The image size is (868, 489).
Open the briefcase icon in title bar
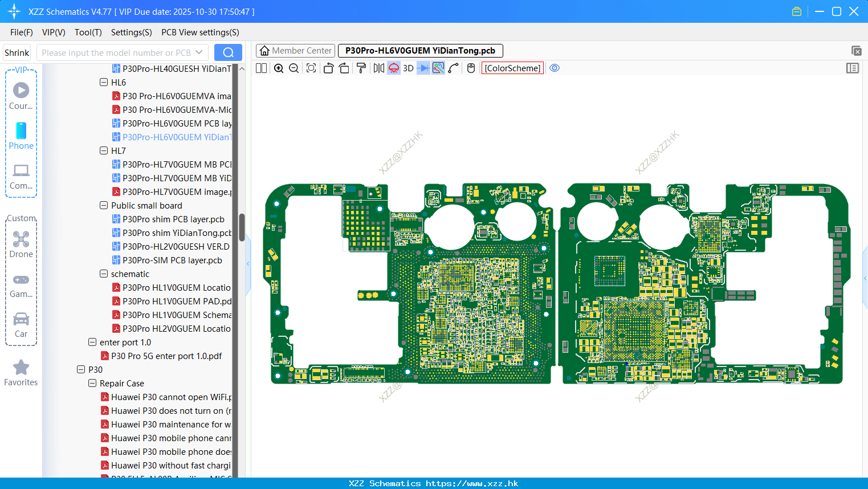pos(797,11)
